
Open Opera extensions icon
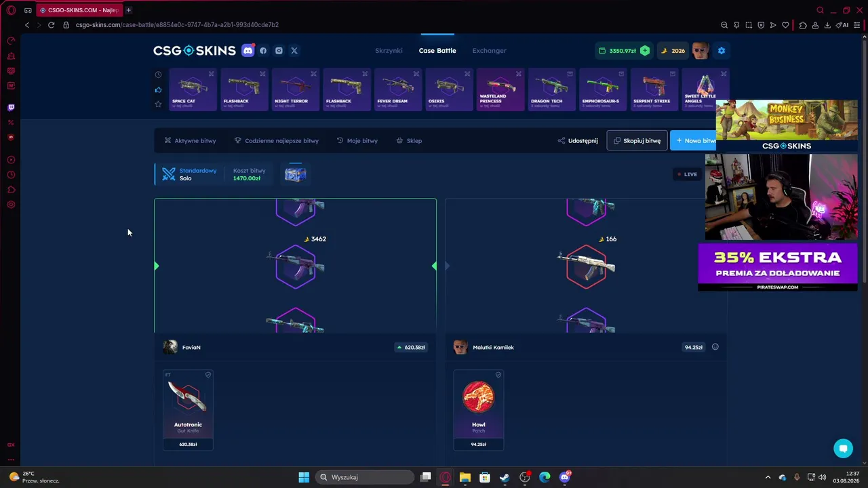[x=803, y=25]
